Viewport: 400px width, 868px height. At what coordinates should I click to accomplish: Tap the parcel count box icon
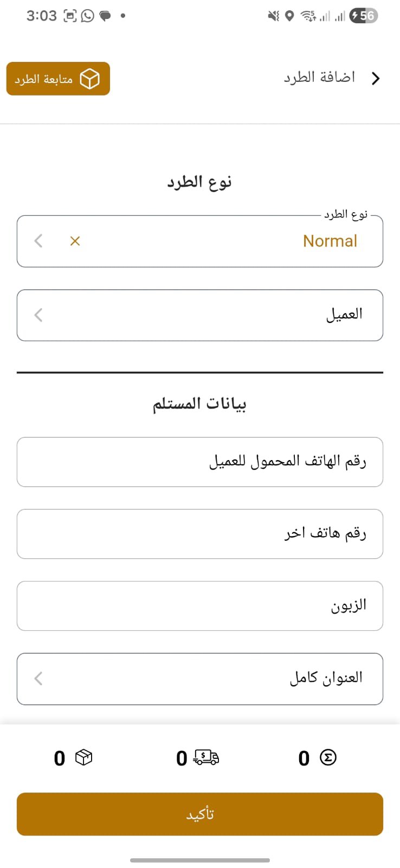[x=83, y=757]
